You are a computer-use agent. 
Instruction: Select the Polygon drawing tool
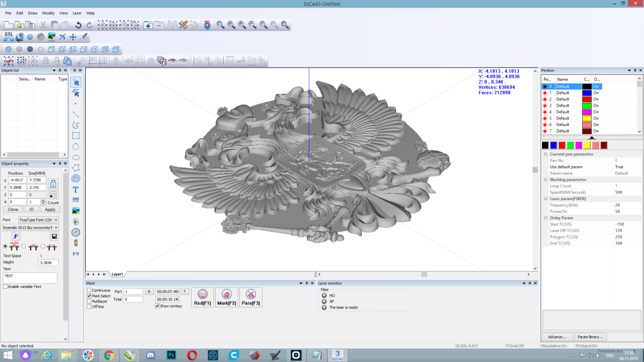click(76, 168)
